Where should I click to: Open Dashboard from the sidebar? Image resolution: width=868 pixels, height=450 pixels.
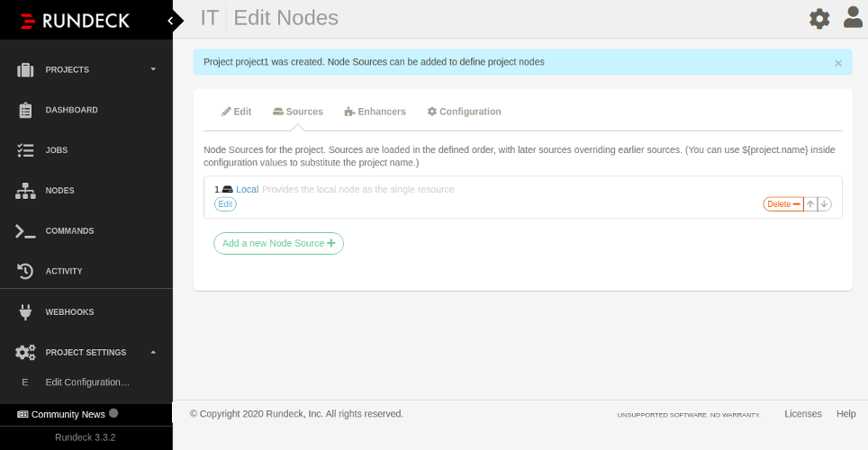(71, 110)
